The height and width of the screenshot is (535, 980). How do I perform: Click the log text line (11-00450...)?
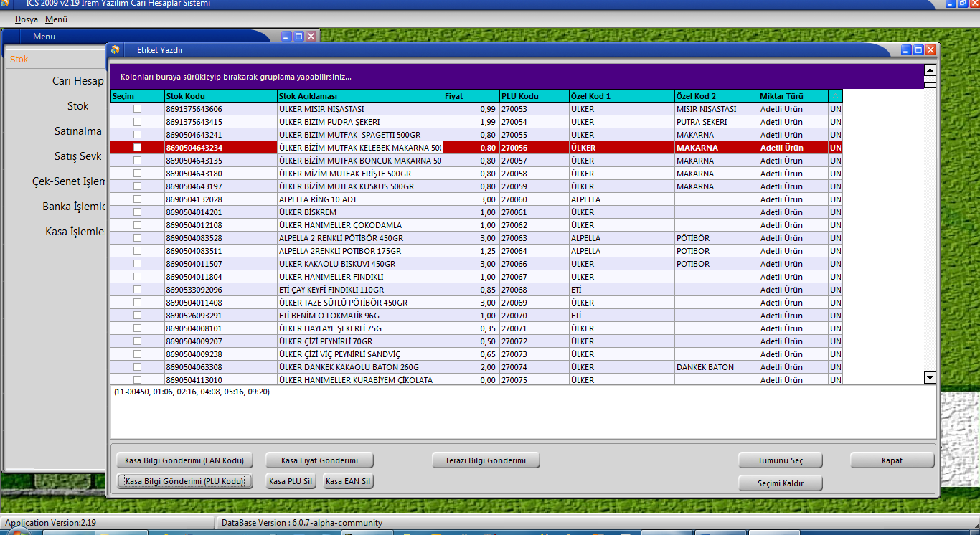point(192,392)
